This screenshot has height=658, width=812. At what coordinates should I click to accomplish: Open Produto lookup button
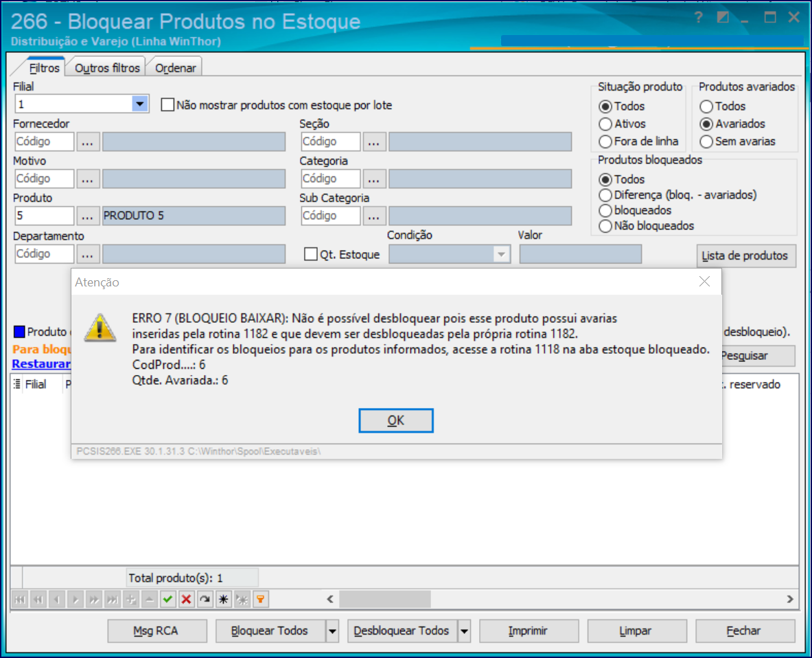88,216
